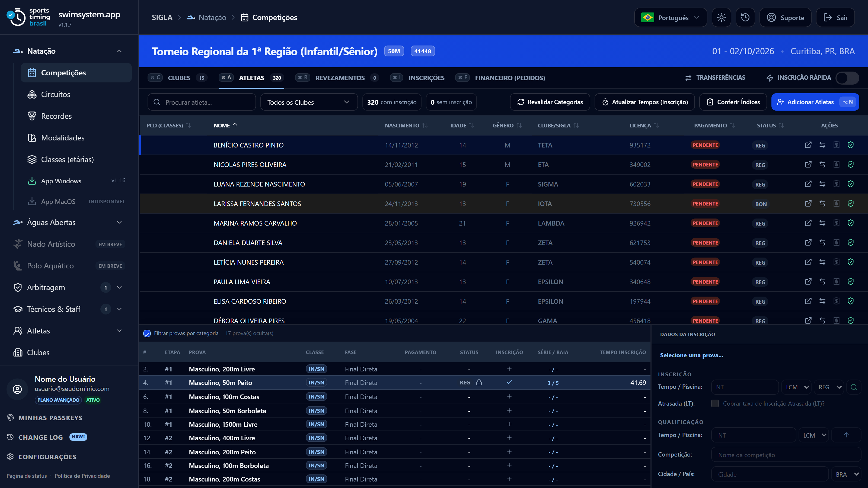Switch to Clubes tab
This screenshot has height=488, width=868.
[x=178, y=78]
